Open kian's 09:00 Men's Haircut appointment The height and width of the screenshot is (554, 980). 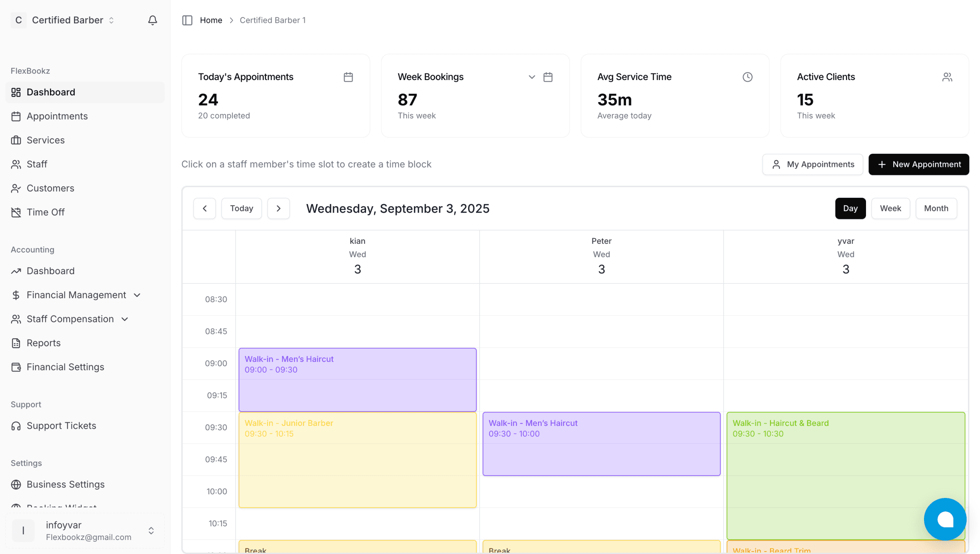357,379
